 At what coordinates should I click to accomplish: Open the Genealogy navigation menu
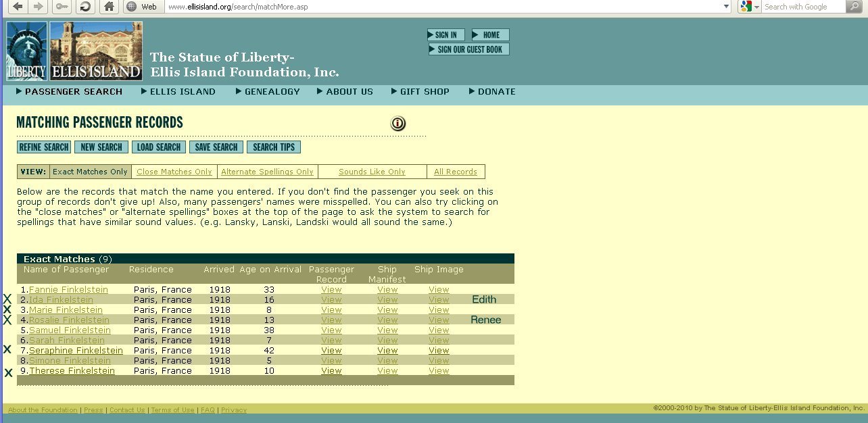coord(268,92)
